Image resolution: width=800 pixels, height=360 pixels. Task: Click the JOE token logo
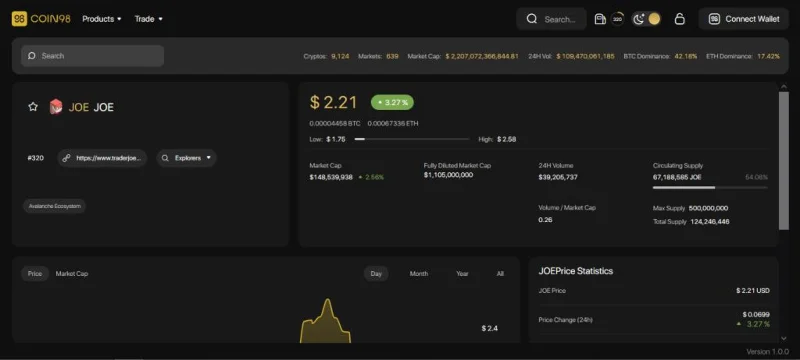[56, 107]
